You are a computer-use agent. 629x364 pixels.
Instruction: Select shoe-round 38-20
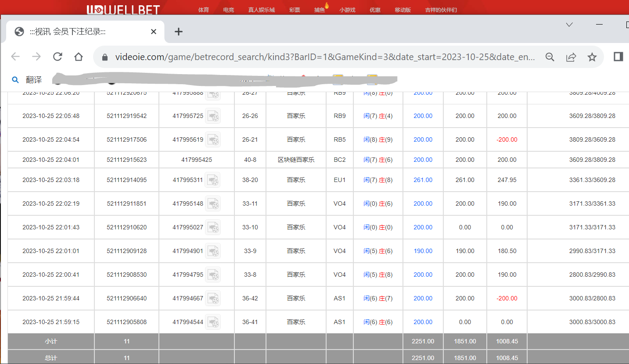(250, 180)
